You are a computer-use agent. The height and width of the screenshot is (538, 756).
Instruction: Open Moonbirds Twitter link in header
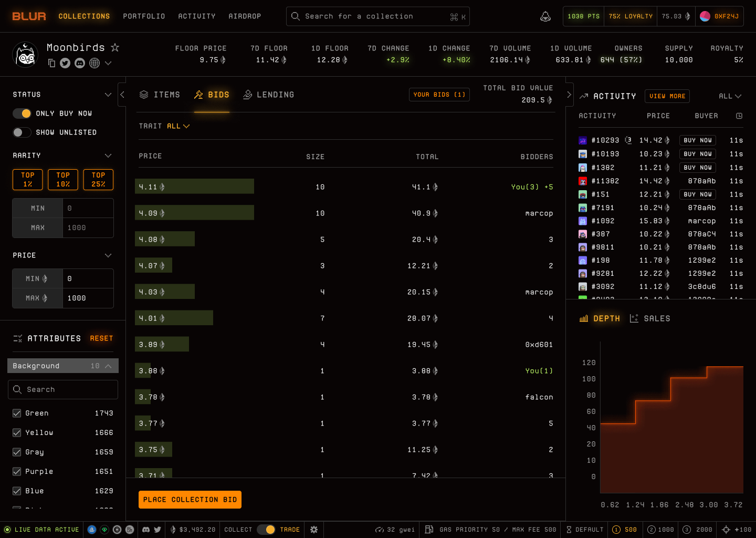point(65,63)
